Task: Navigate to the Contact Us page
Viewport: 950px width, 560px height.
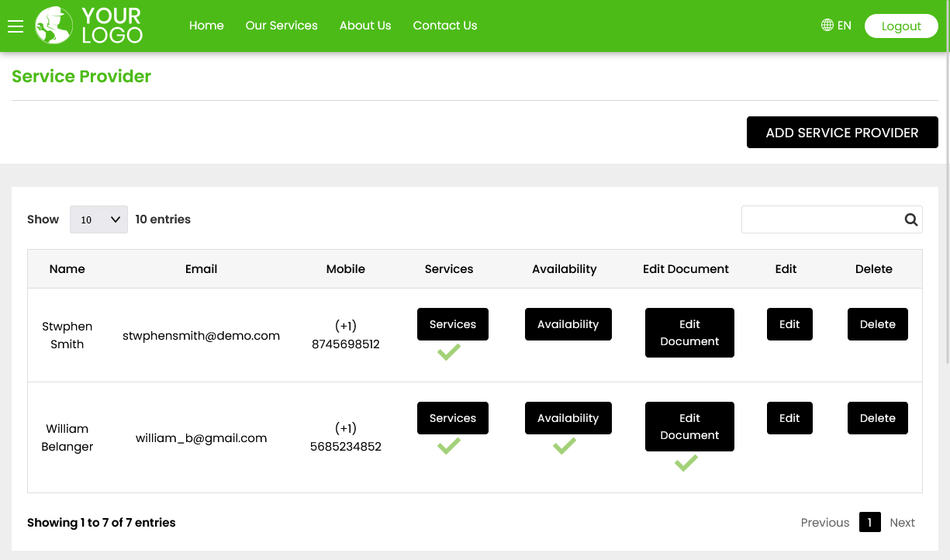Action: (444, 26)
